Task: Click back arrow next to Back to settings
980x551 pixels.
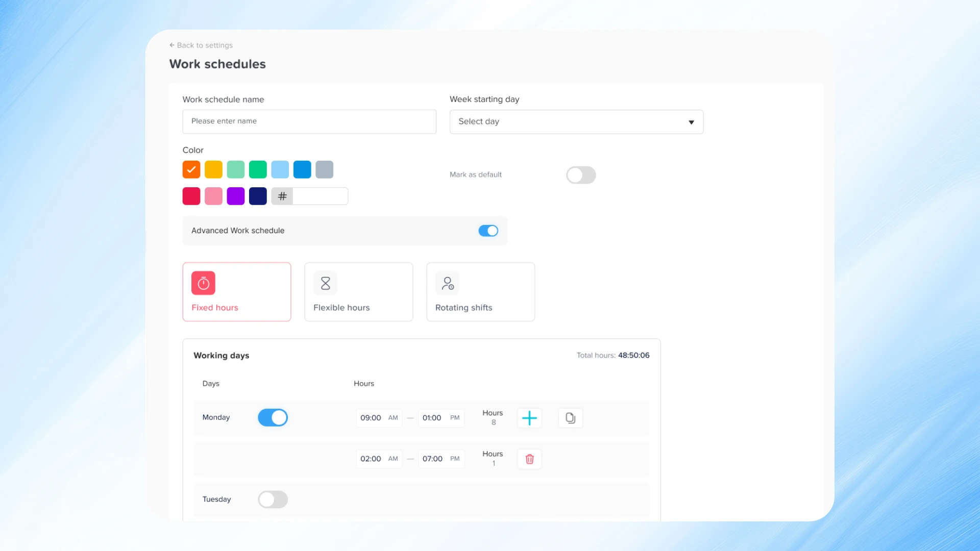Action: point(172,45)
